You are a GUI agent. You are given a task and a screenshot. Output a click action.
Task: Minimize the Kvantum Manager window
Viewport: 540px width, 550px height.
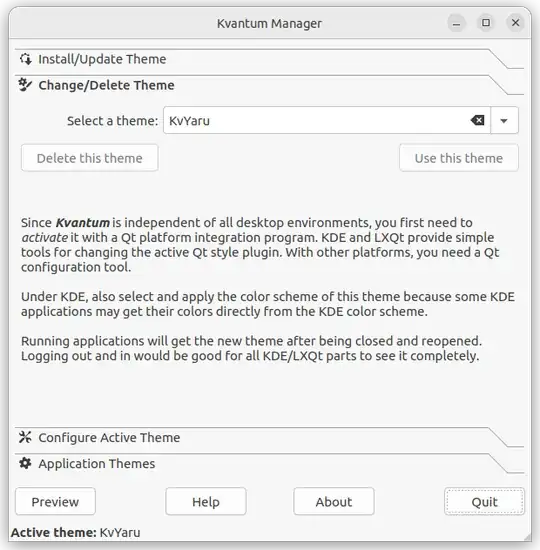coord(456,23)
